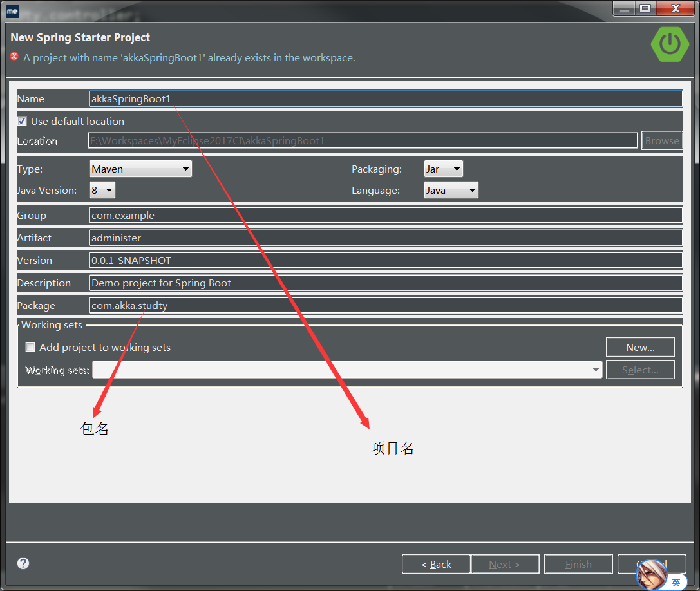Click the 'Language:' label
The image size is (700, 591).
376,190
